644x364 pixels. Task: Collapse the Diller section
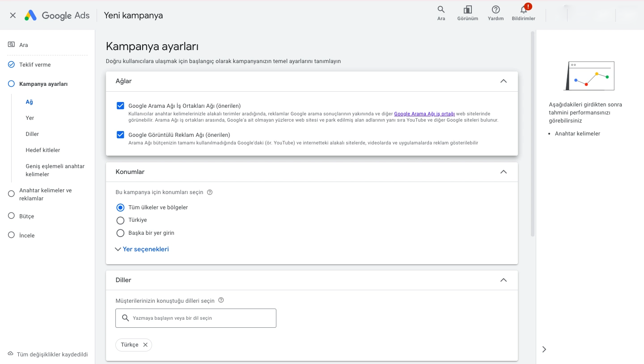[504, 280]
